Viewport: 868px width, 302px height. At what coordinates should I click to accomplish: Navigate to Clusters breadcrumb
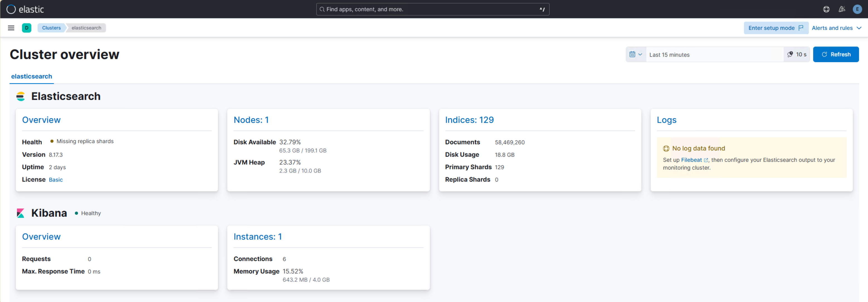51,28
